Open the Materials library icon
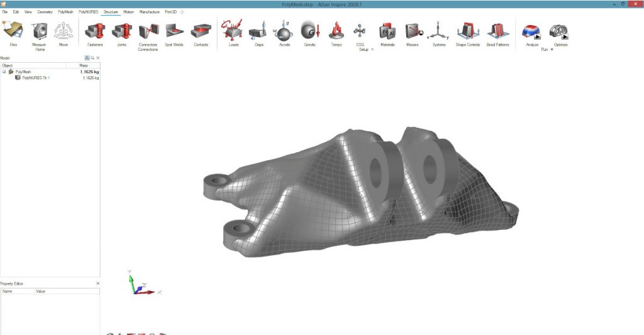 pyautogui.click(x=387, y=31)
